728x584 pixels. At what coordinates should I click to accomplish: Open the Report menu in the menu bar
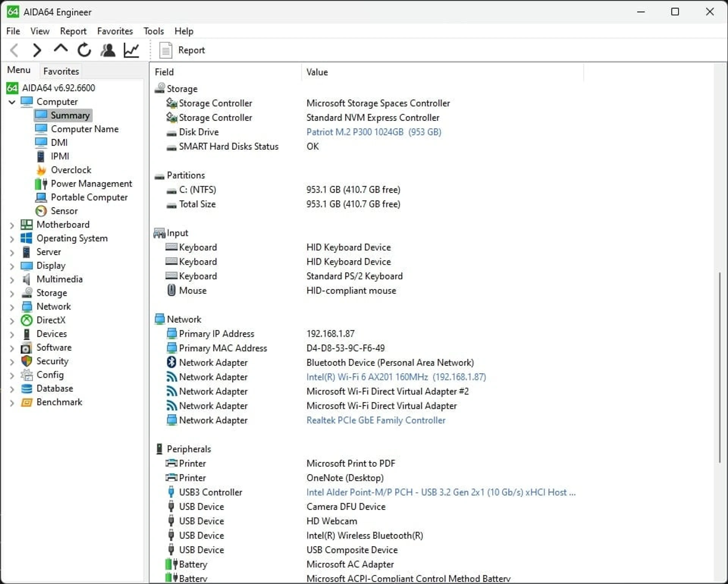73,31
